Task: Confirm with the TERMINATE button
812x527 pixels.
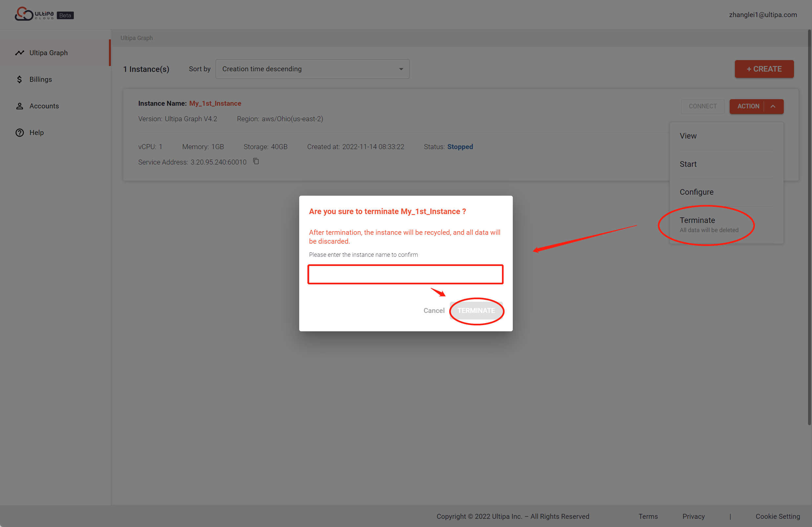Action: point(476,311)
